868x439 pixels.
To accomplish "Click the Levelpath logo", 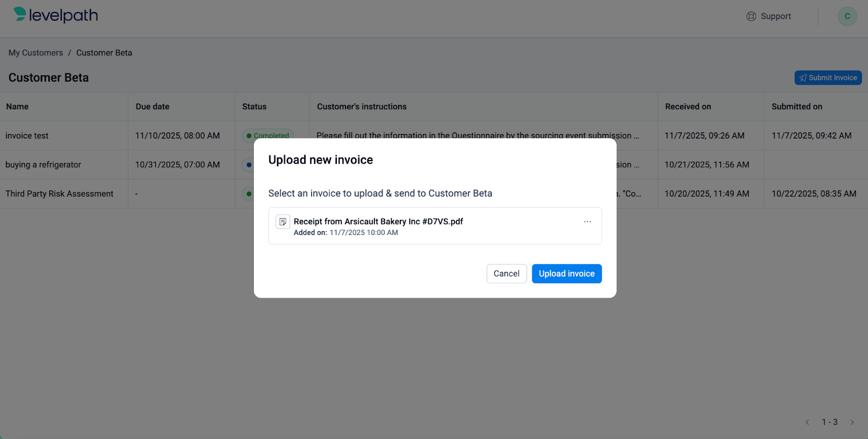I will point(56,15).
